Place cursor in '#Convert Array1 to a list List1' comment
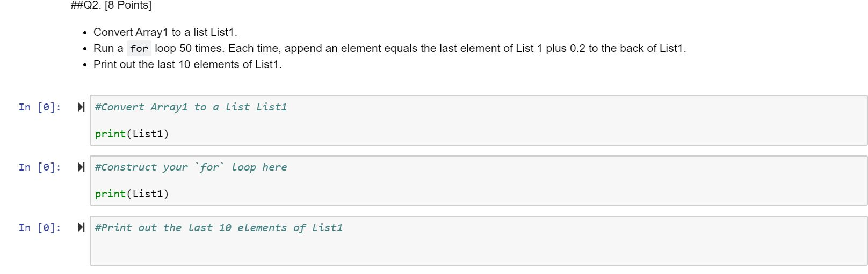 tap(191, 107)
